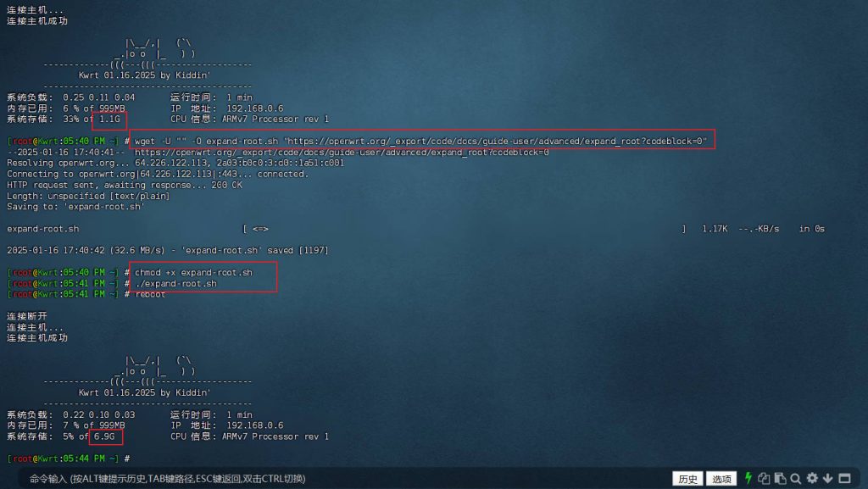Click the 连接断开 disconnected message
This screenshot has width=868, height=489.
(x=28, y=315)
